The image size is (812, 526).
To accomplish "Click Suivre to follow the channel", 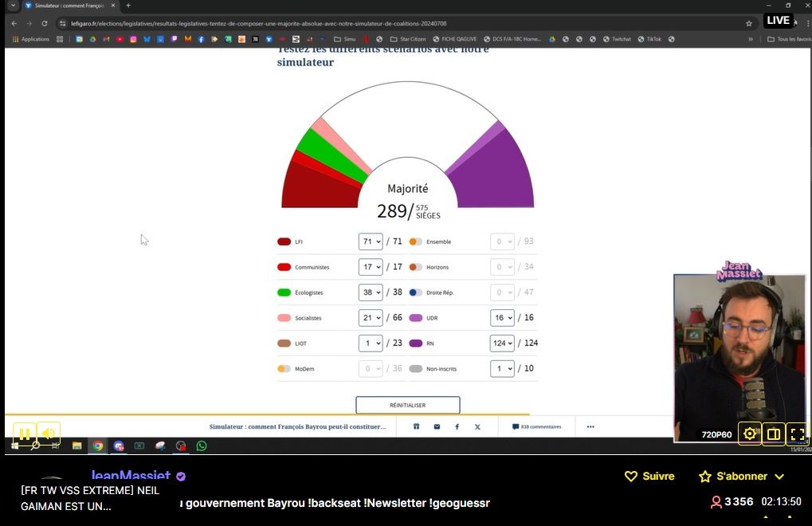I will pos(649,476).
